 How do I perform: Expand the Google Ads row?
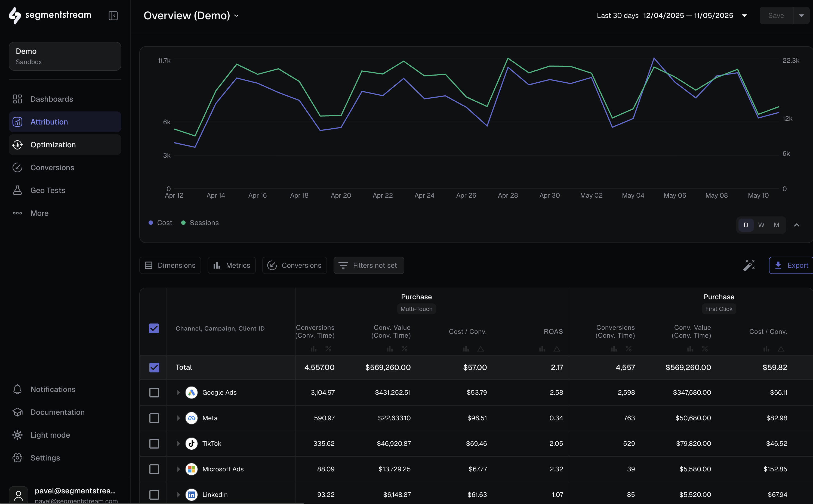(x=178, y=393)
